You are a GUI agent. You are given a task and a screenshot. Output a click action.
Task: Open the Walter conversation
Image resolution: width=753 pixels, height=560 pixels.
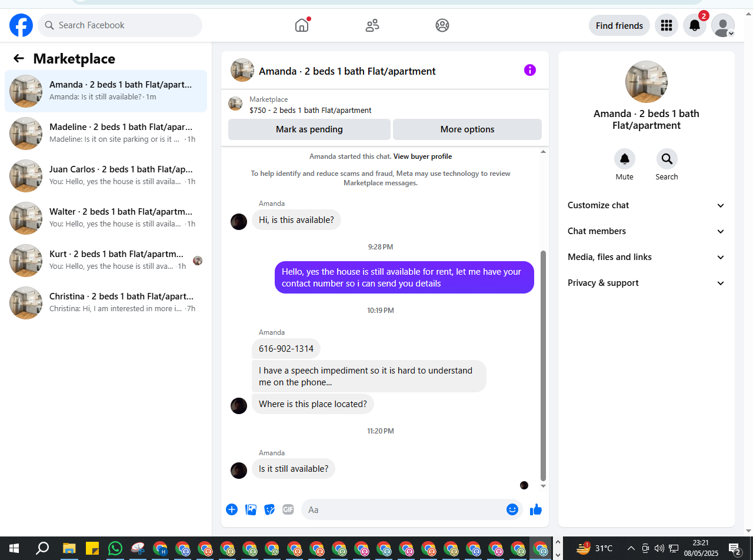click(106, 218)
